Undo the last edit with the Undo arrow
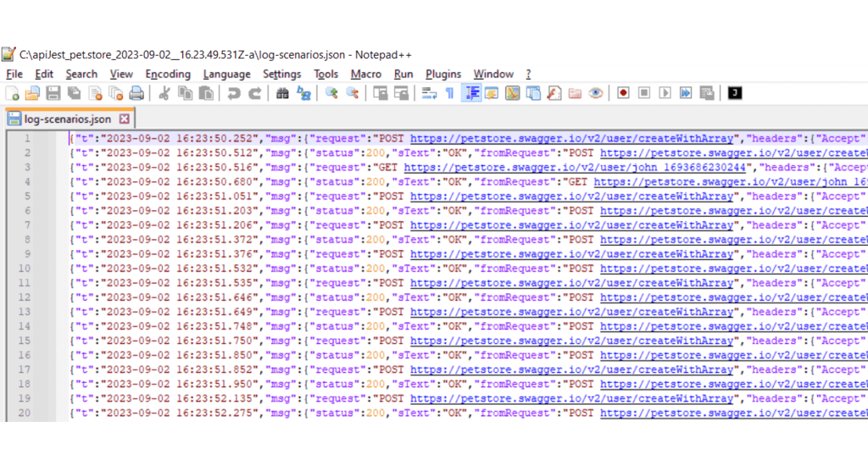Screen dimensions: 868x466 click(234, 93)
